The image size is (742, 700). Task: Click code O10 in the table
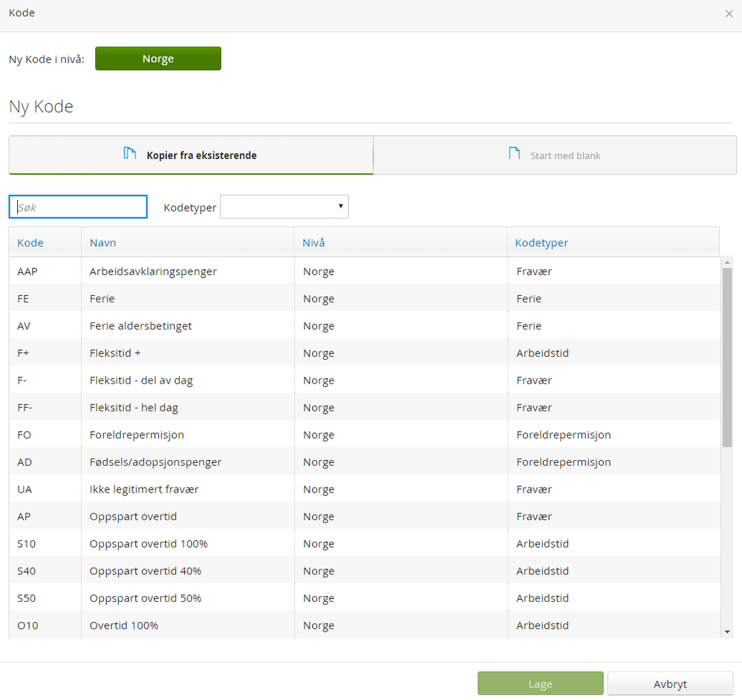27,625
